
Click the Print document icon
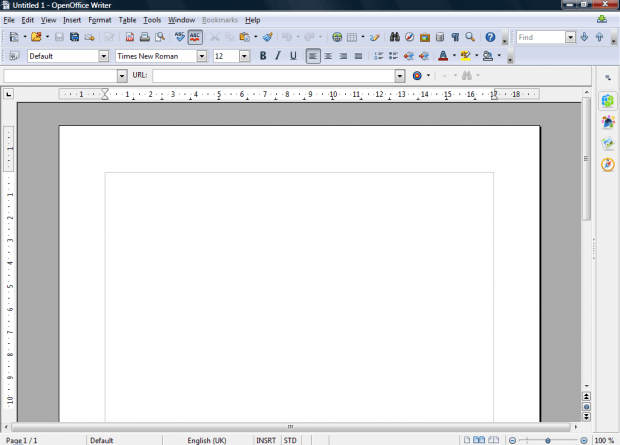[x=145, y=37]
